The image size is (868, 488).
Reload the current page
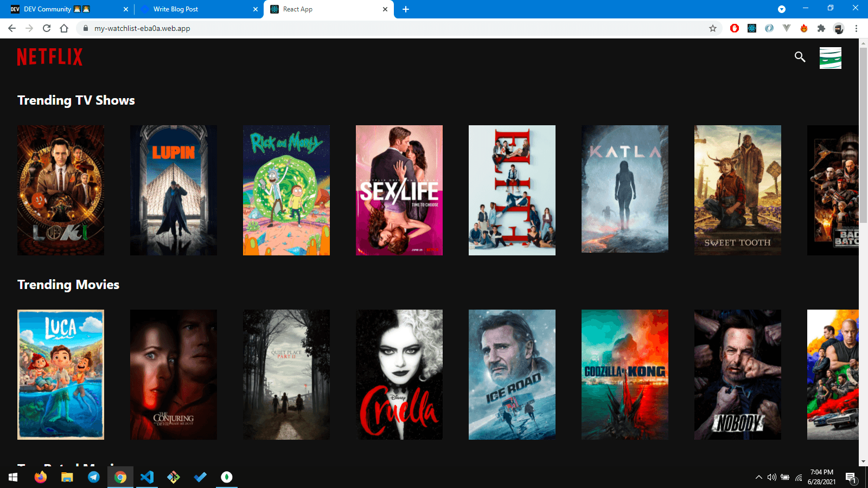[x=47, y=29]
